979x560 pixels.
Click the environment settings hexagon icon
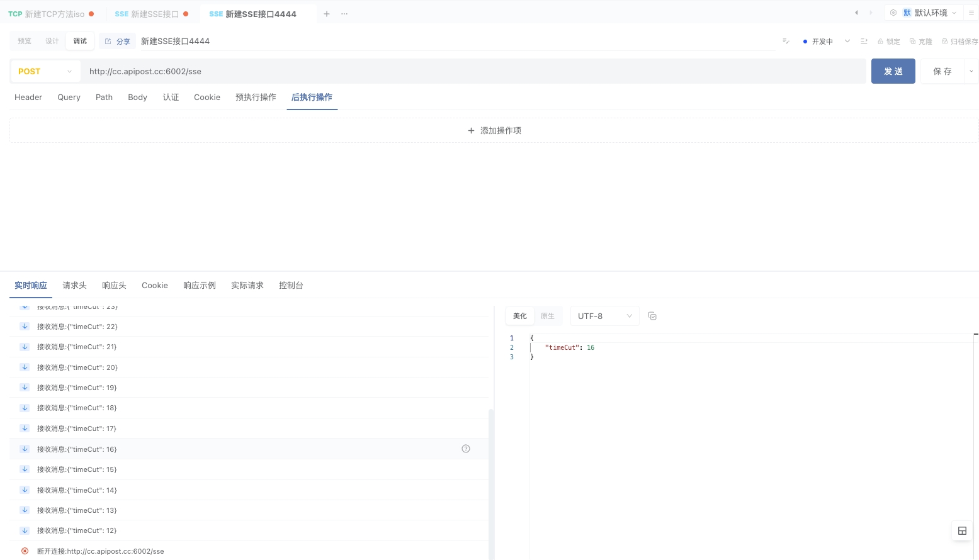coord(893,13)
